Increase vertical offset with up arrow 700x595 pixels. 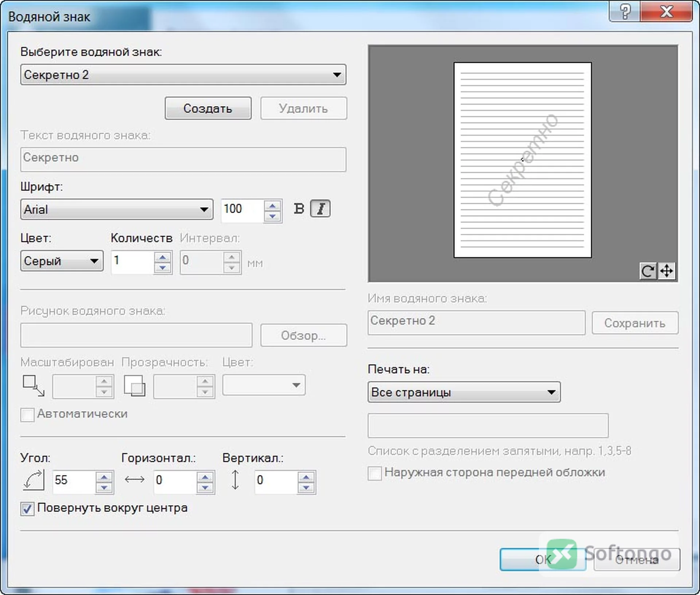coord(306,477)
